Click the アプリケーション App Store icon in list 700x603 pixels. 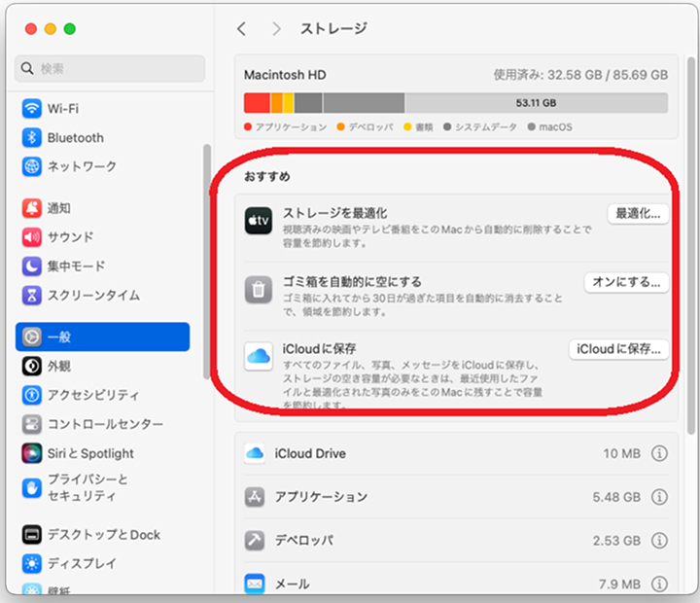[x=255, y=497]
